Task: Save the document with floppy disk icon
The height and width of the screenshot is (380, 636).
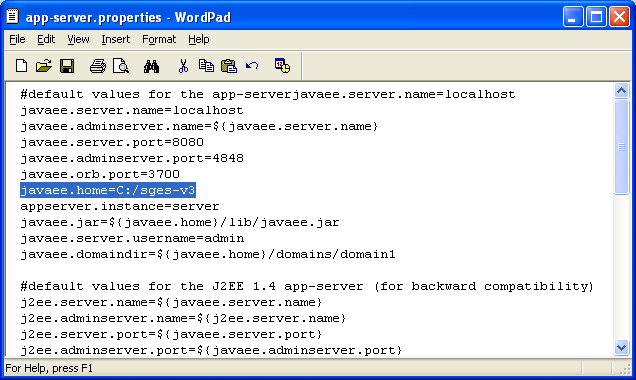Action: coord(67,66)
